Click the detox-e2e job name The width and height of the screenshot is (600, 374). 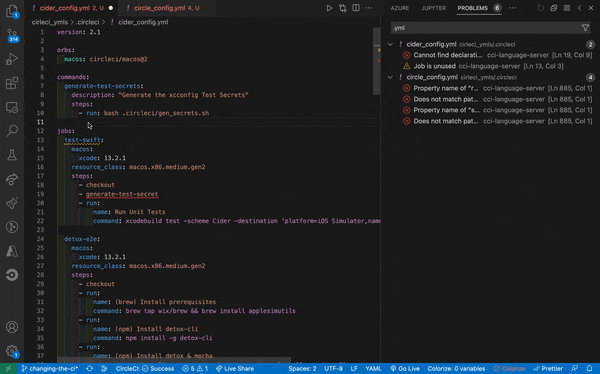tap(81, 239)
